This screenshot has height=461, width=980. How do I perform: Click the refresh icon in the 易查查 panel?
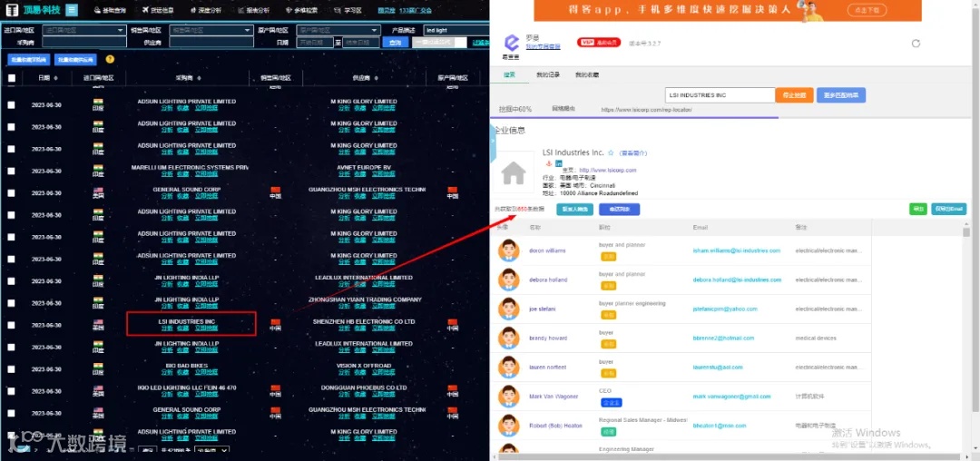coord(916,43)
